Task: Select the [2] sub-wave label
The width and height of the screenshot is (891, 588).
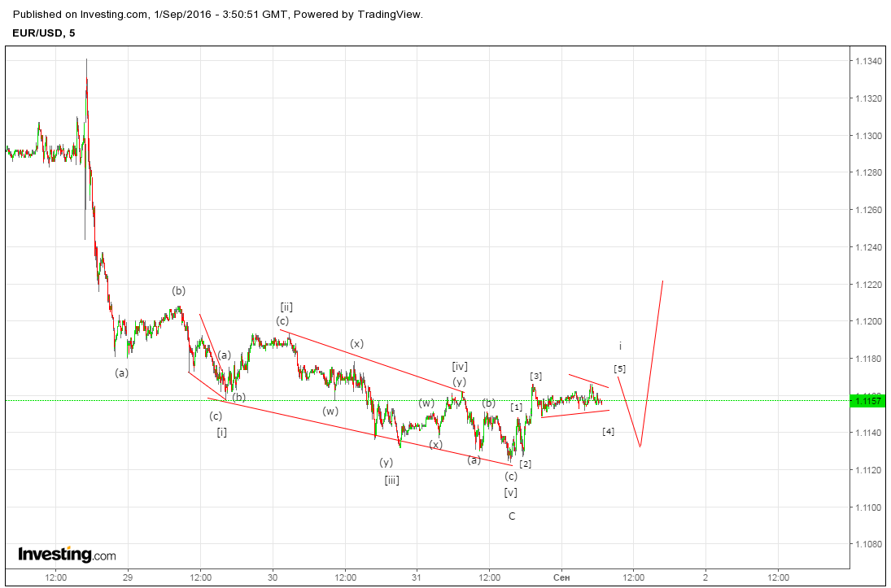Action: click(x=525, y=464)
